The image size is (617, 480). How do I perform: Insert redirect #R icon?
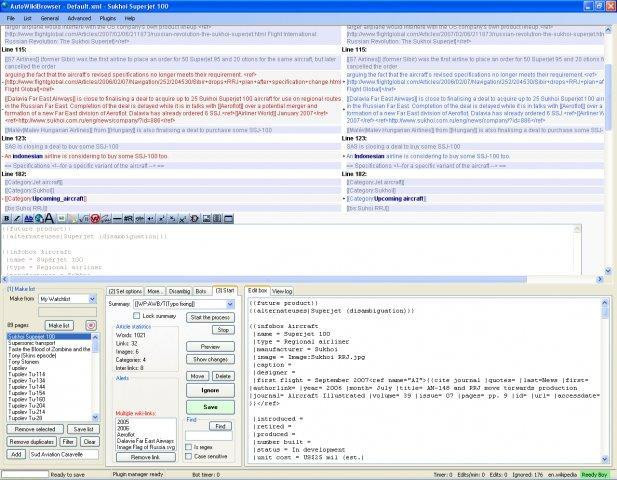[x=128, y=218]
